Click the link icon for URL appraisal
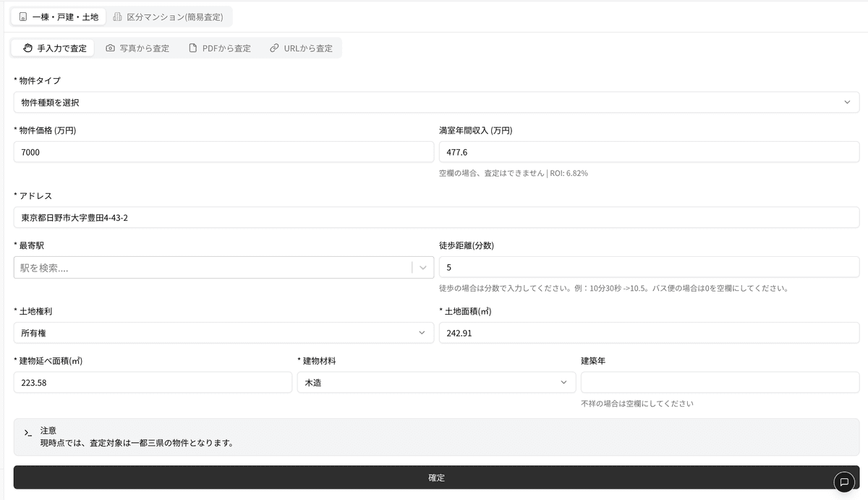868x500 pixels. (x=274, y=48)
